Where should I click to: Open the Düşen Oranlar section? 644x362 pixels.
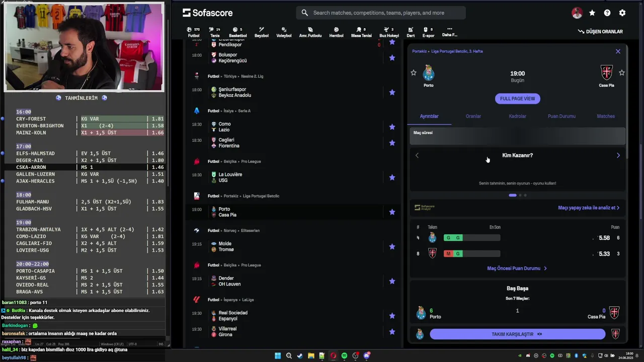tap(600, 32)
